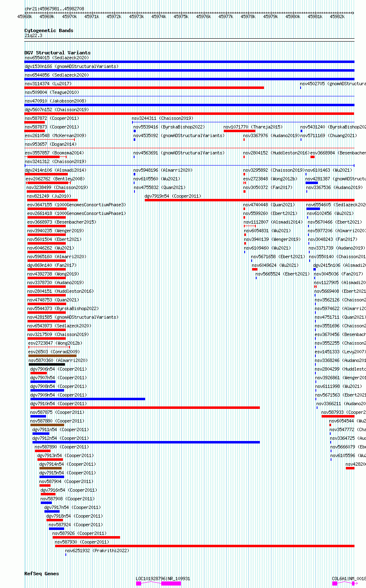Click the LOC101928796 magenta gene glyph
This screenshot has width=366, height=588.
point(158,583)
